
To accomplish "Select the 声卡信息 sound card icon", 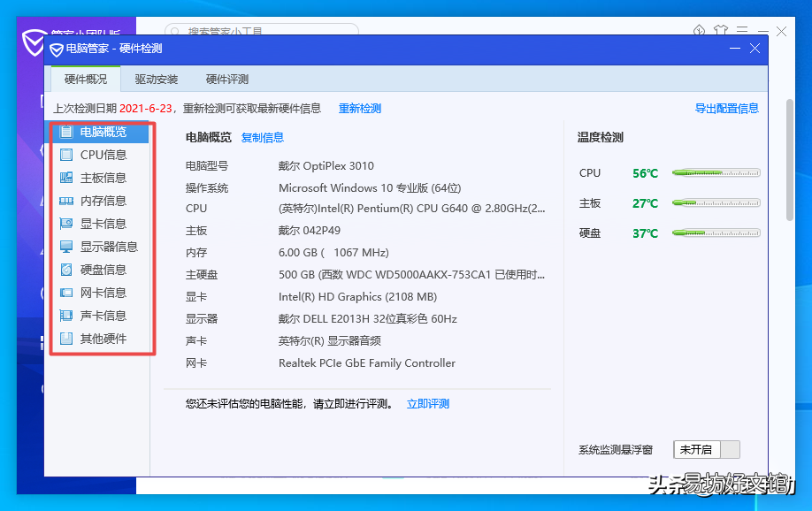I will 66,316.
